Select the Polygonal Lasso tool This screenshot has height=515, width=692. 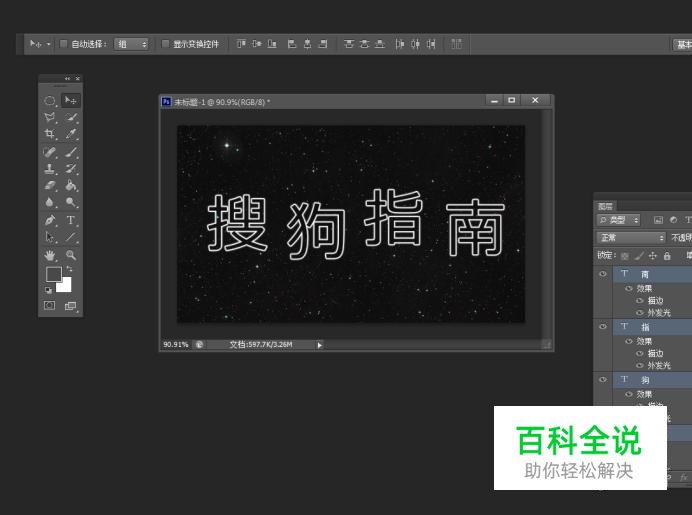(x=50, y=117)
